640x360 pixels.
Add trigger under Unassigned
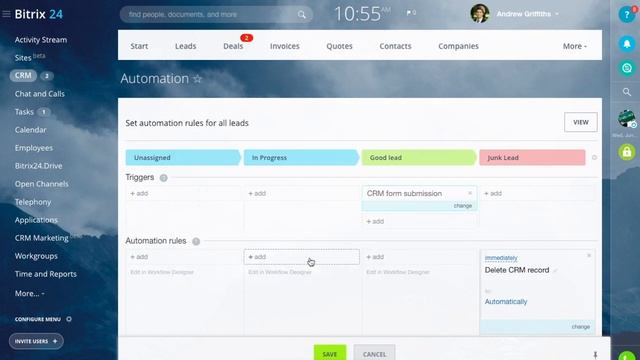pos(139,193)
